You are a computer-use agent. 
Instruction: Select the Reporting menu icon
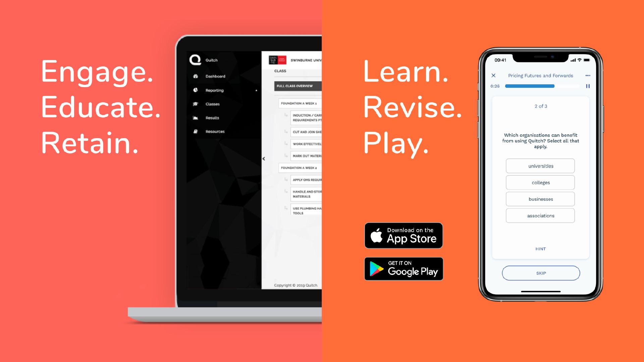tap(196, 90)
